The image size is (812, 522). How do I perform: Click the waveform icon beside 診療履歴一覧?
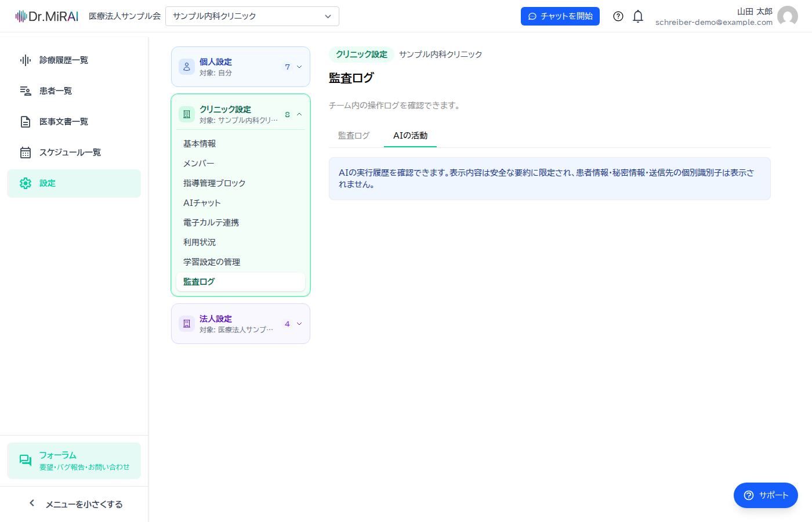point(26,60)
